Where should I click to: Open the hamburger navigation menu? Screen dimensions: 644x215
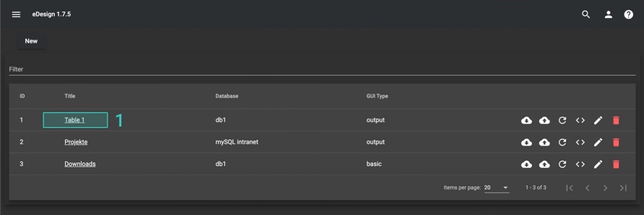(16, 14)
